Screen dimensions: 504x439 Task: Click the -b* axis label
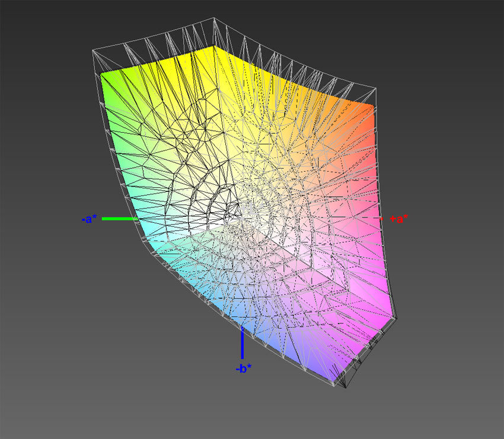[243, 368]
